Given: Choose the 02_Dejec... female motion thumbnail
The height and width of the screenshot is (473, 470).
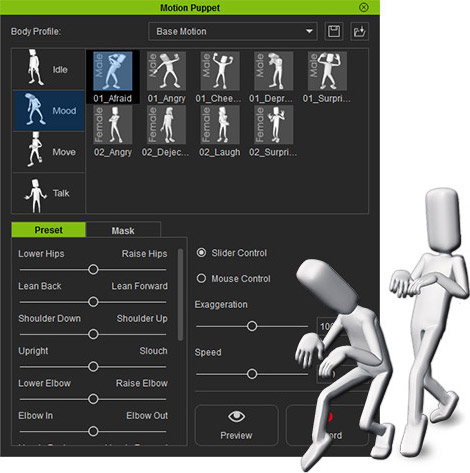Looking at the screenshot, I should tap(166, 125).
